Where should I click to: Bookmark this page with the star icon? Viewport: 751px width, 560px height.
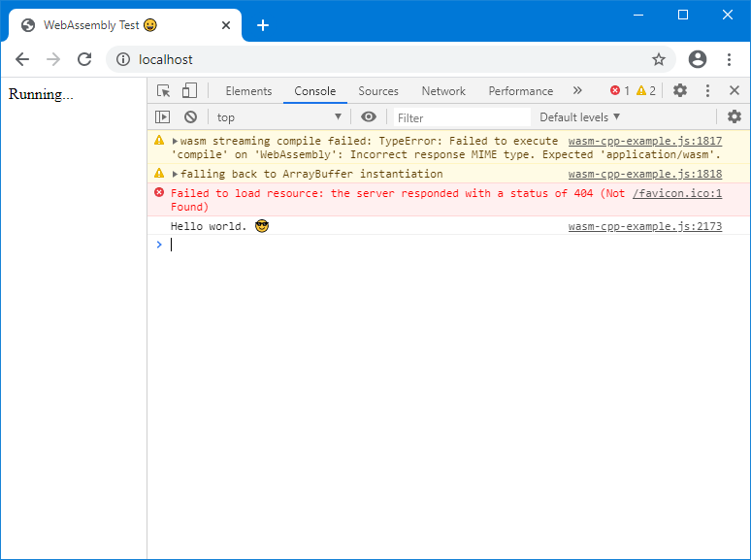[x=659, y=59]
